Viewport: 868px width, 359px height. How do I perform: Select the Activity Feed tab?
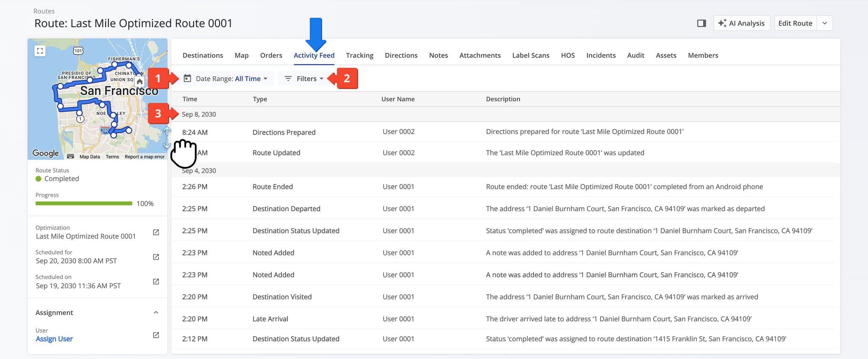pyautogui.click(x=314, y=55)
